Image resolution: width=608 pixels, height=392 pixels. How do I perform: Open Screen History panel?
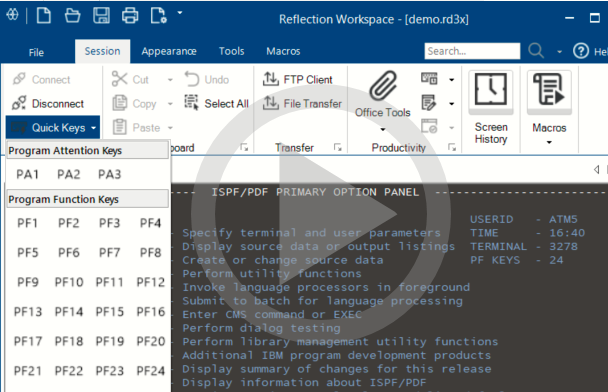pyautogui.click(x=491, y=108)
